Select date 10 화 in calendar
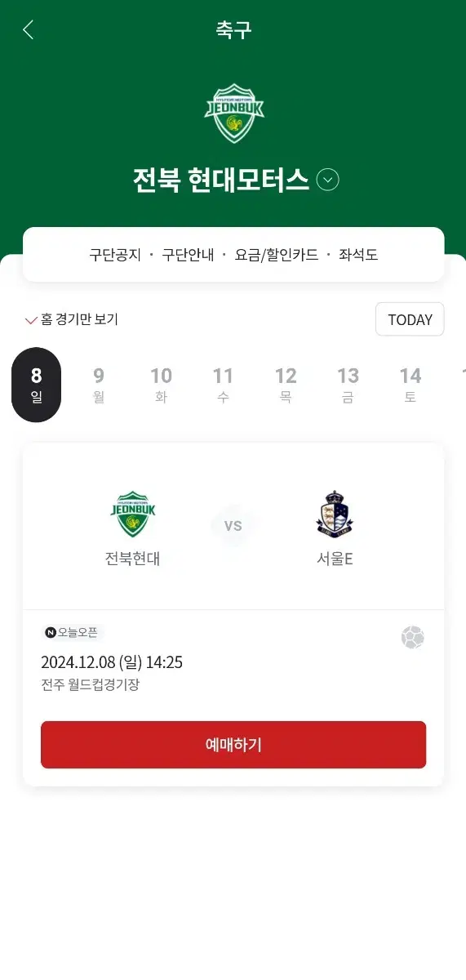The height and width of the screenshot is (980, 466). pos(161,385)
